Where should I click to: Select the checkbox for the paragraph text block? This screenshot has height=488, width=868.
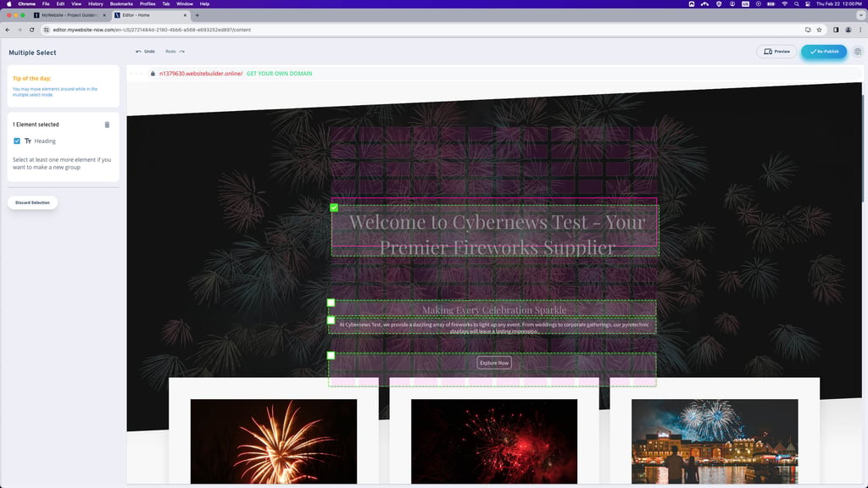coord(331,319)
